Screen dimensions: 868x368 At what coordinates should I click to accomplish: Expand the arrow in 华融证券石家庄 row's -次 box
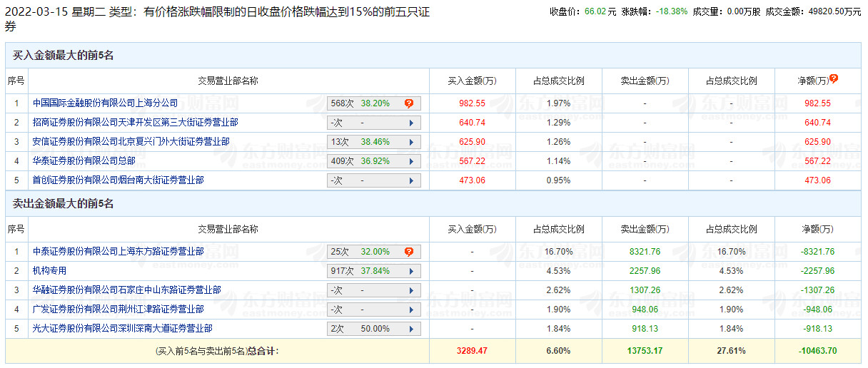click(x=411, y=290)
